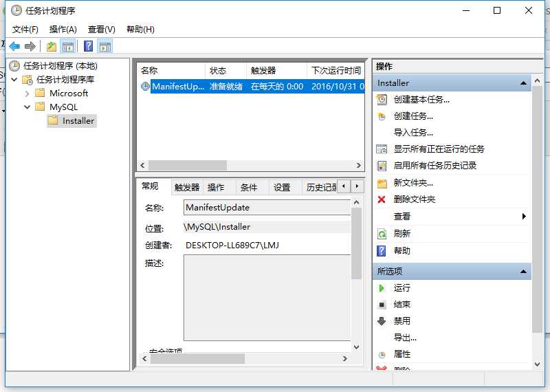
Task: Collapse the 任务计划程序库 tree node
Action: tap(14, 79)
